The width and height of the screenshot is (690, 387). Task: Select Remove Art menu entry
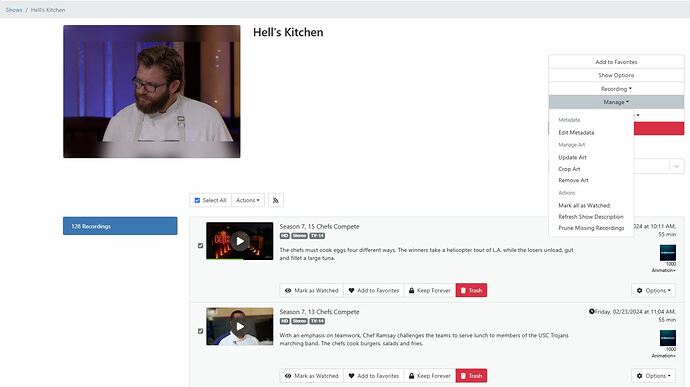[573, 181]
